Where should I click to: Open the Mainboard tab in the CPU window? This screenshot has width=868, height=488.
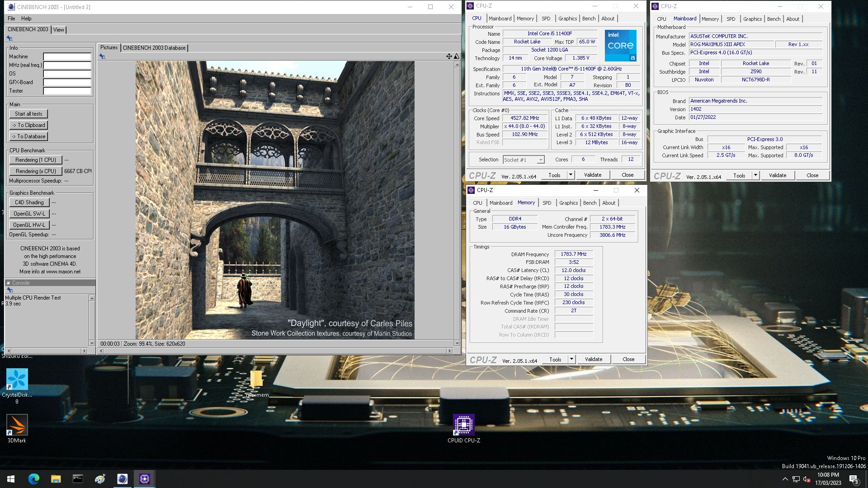500,19
